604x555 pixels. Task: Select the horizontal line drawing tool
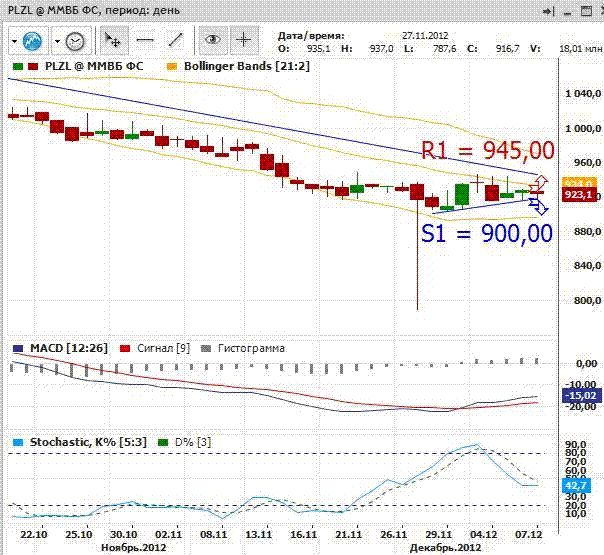coord(145,40)
